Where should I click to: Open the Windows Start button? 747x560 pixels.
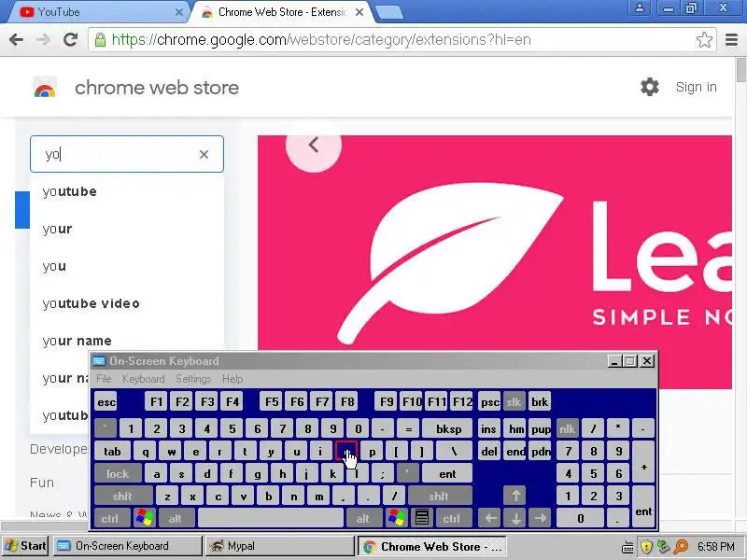pyautogui.click(x=25, y=546)
